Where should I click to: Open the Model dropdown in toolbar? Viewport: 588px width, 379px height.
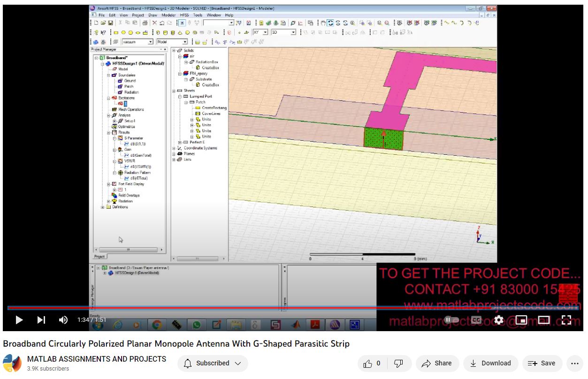pyautogui.click(x=185, y=42)
